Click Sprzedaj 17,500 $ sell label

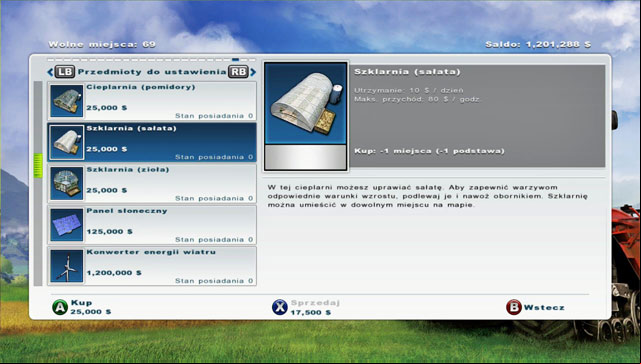click(x=315, y=308)
